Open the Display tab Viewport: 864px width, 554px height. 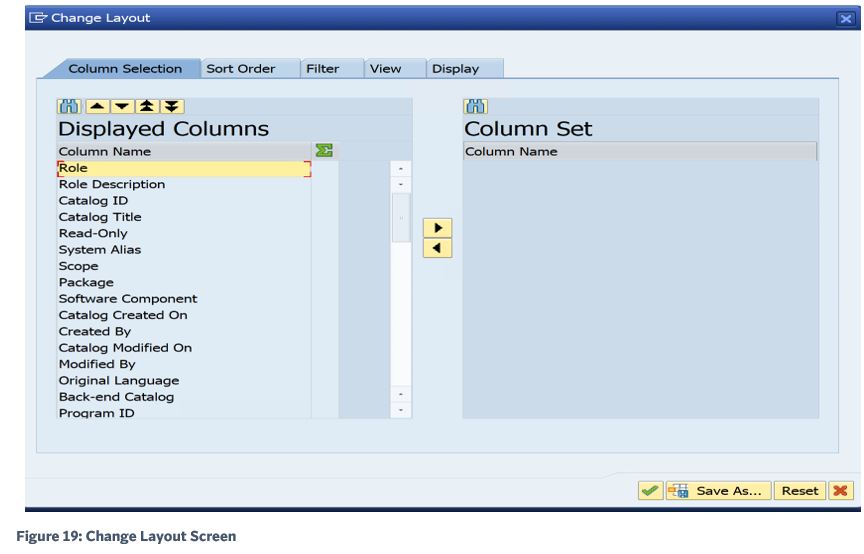(x=456, y=69)
